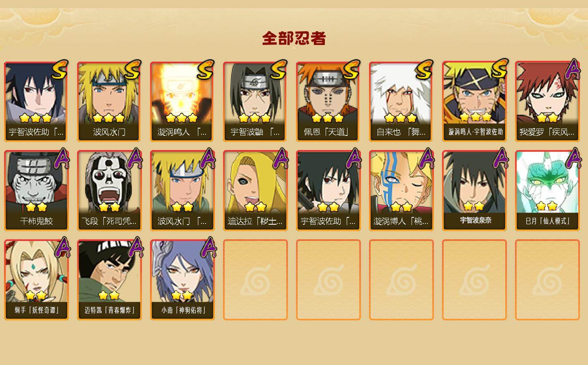
Task: Open the 飞段 skull-face ninja card
Action: click(109, 191)
